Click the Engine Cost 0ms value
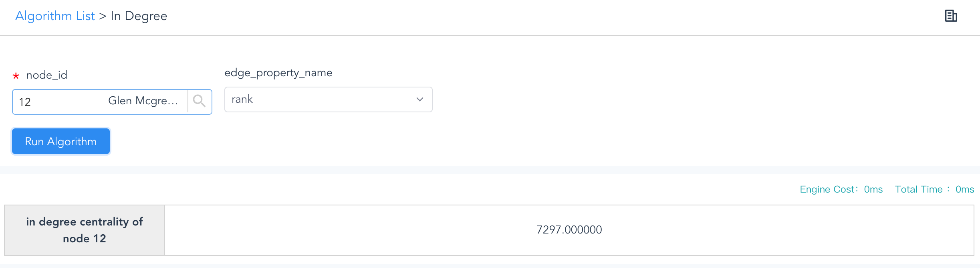 (873, 189)
